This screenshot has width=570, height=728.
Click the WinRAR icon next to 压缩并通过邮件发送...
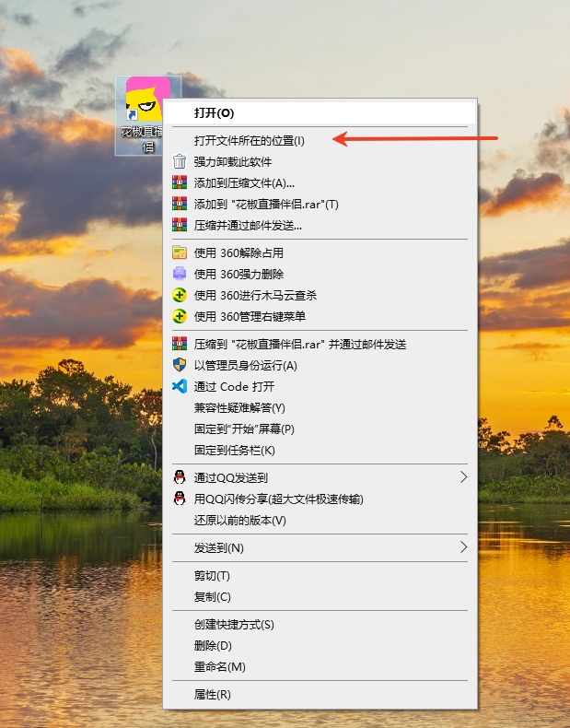click(x=180, y=225)
